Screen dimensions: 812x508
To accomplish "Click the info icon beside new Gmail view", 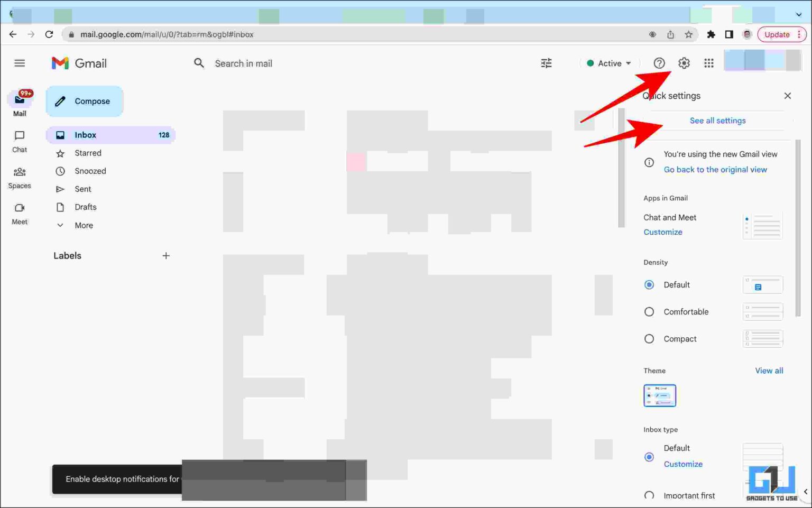I will (649, 162).
